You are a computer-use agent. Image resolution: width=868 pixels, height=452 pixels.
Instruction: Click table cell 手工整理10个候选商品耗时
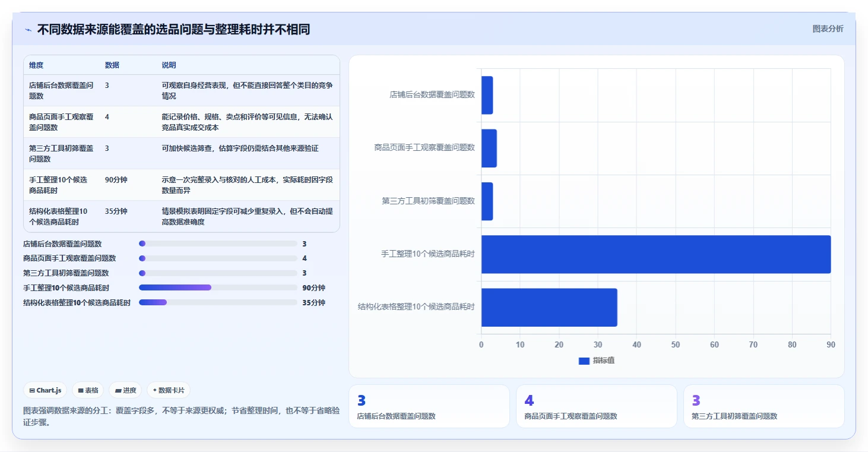(x=58, y=185)
